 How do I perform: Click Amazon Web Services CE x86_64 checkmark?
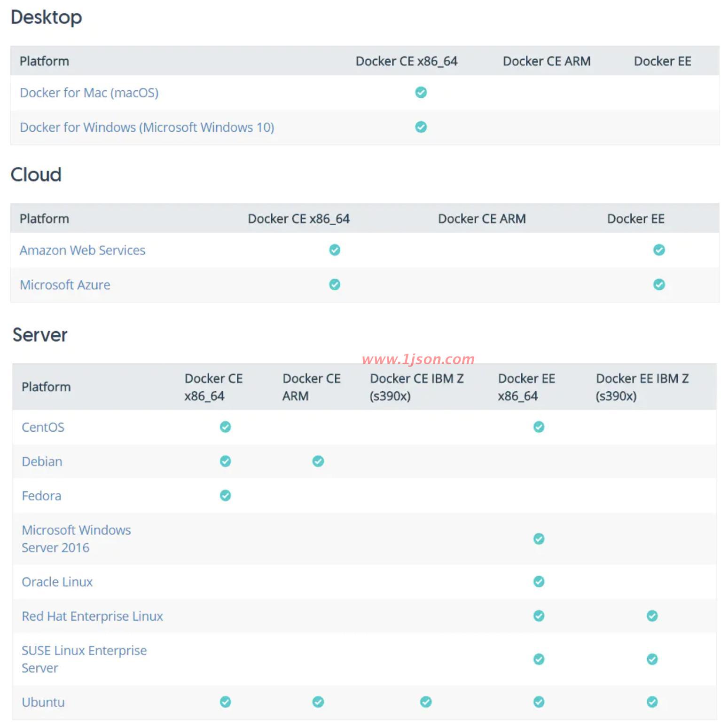click(x=335, y=250)
